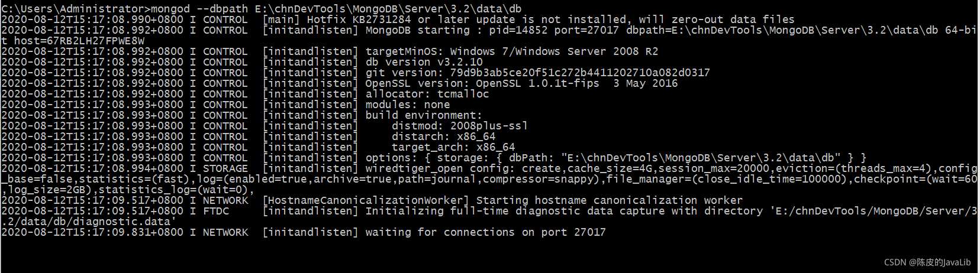This screenshot has width=980, height=273.
Task: Click the distarch: x86_64 text
Action: tap(443, 136)
